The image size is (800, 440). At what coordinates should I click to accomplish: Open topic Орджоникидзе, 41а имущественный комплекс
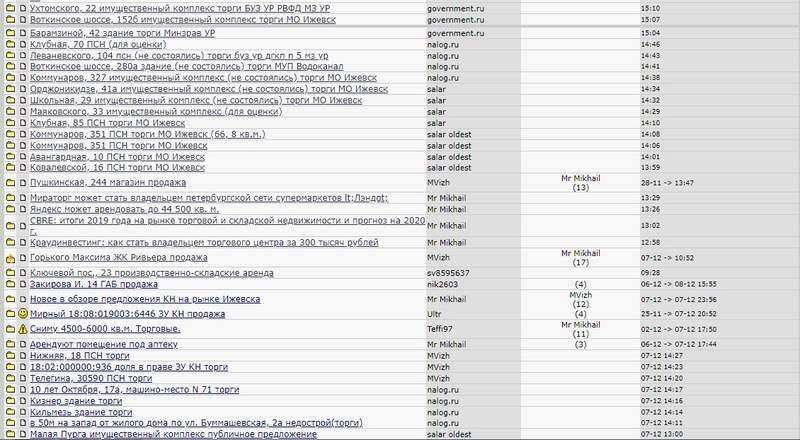click(x=209, y=89)
